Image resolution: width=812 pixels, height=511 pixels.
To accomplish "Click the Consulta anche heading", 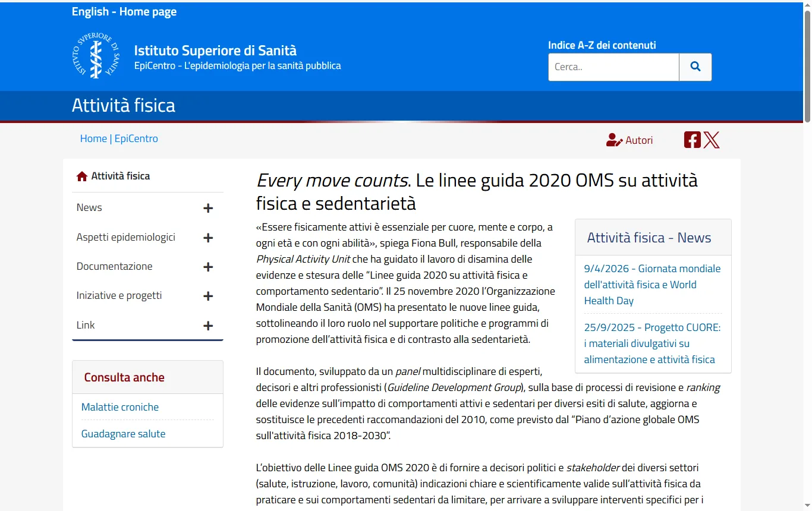I will [124, 377].
